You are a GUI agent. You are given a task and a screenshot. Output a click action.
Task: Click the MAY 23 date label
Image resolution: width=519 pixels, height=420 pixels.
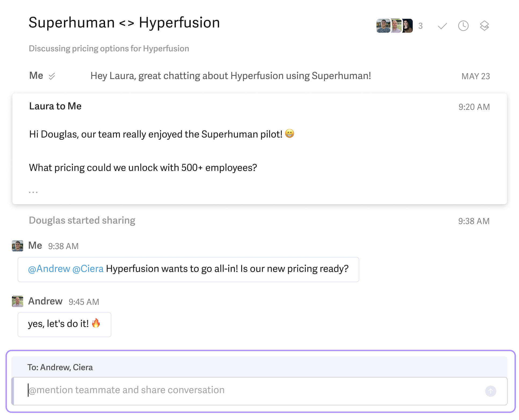click(475, 76)
